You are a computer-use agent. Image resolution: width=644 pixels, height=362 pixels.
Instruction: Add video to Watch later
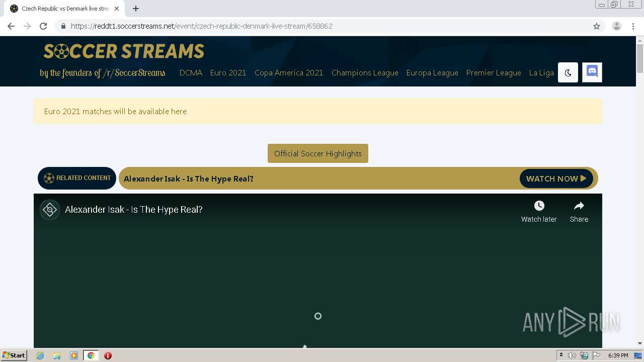[x=539, y=212]
